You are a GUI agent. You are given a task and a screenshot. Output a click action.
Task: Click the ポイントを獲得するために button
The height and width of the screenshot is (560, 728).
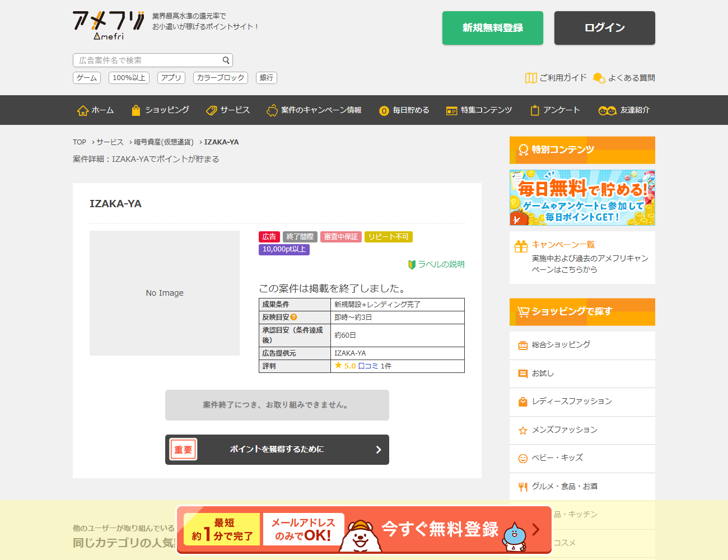tap(277, 450)
